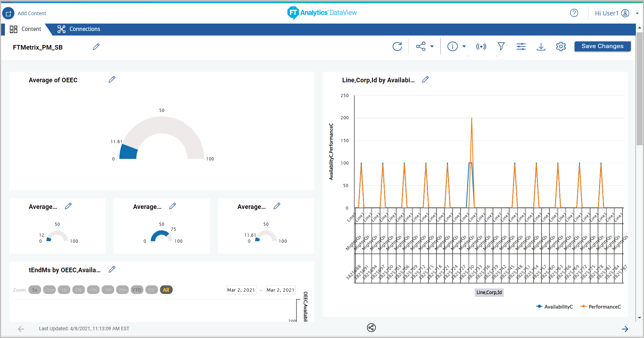Click the download icon

tap(541, 46)
